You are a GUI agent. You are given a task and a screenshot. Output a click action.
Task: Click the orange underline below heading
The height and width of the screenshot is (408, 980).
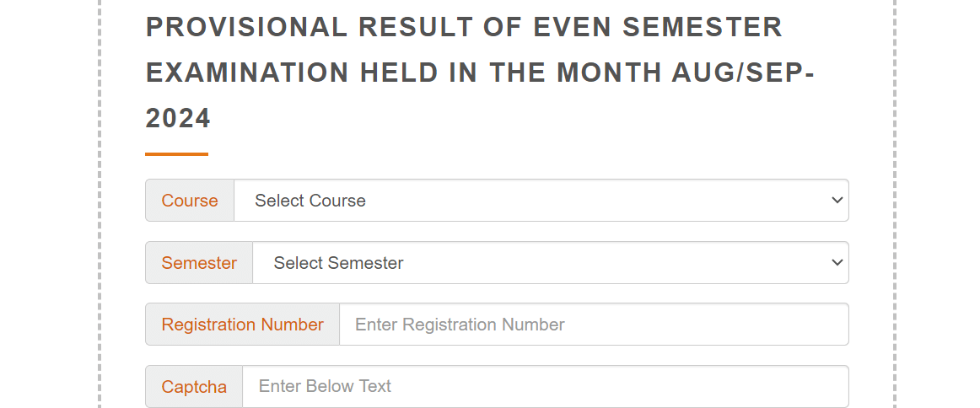coord(177,153)
